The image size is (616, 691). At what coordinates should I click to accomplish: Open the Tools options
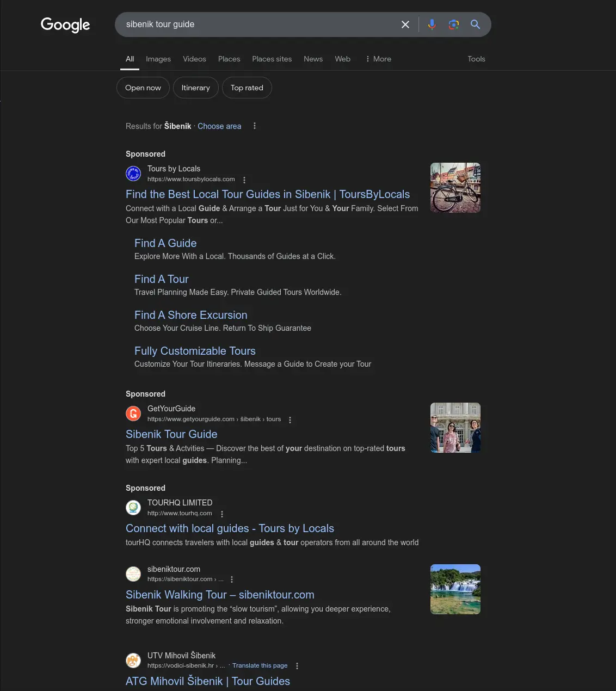pyautogui.click(x=476, y=59)
